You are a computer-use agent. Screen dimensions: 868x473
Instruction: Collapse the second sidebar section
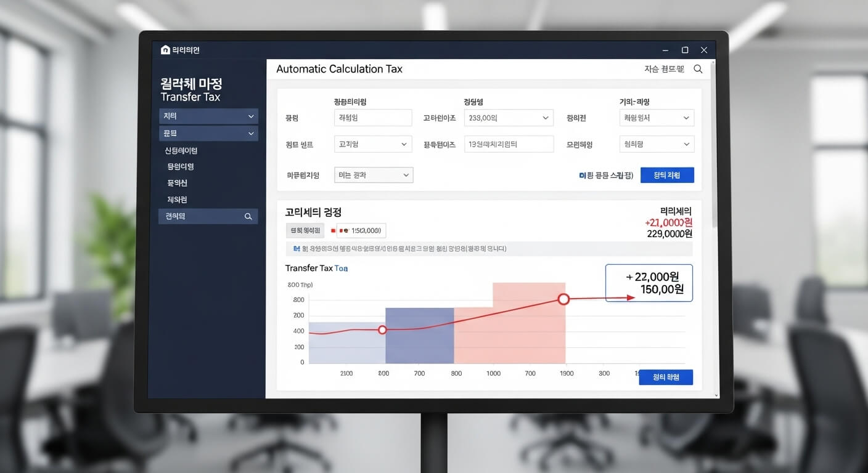[250, 133]
